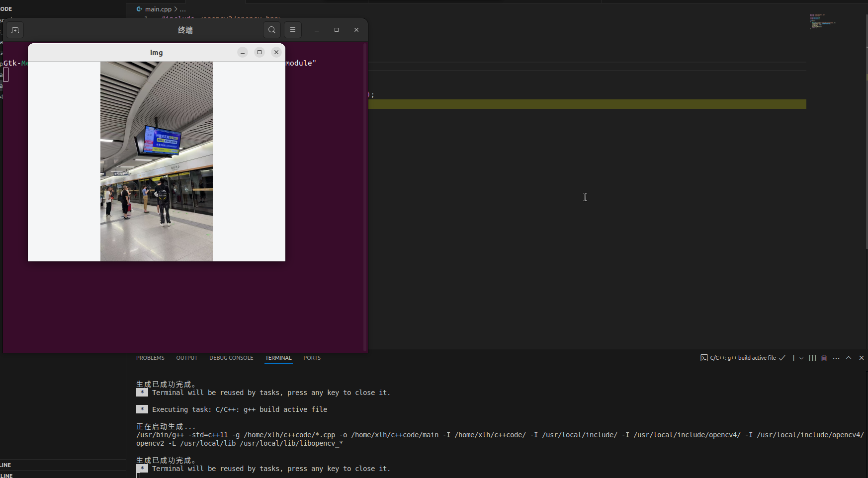Open the more terminal actions menu
The image size is (868, 478).
pos(836,358)
